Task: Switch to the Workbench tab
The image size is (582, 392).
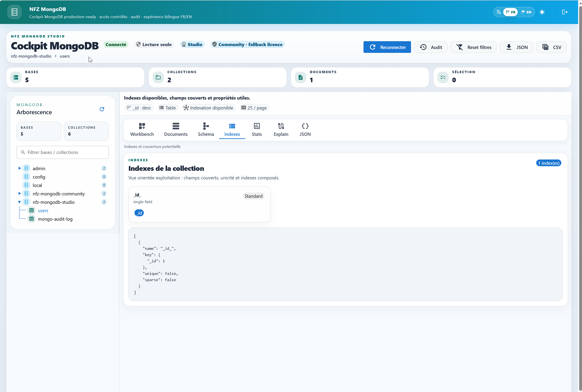Action: point(142,130)
